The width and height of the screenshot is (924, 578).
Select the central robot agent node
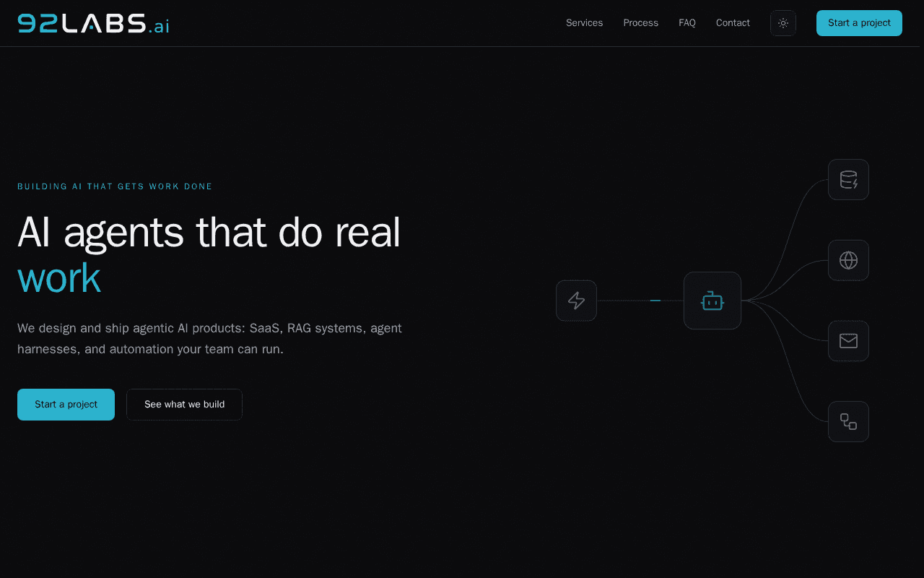coord(712,301)
